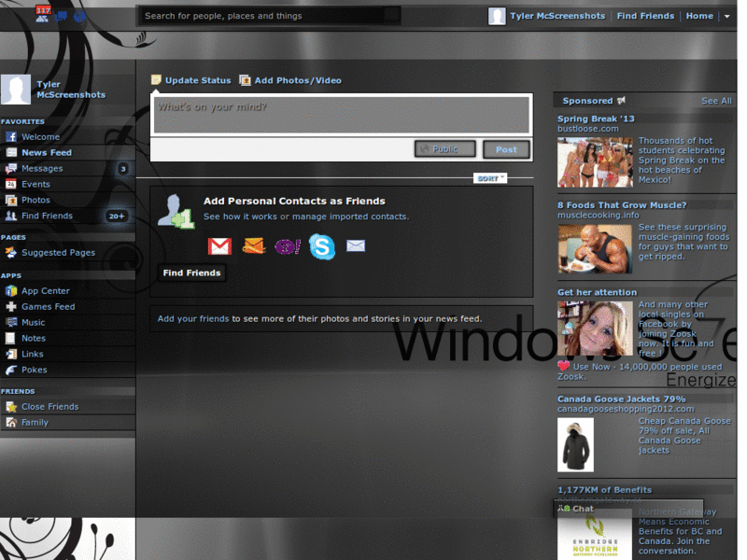This screenshot has width=747, height=560.
Task: Click the Sponsored megaphone icon
Action: tap(621, 101)
